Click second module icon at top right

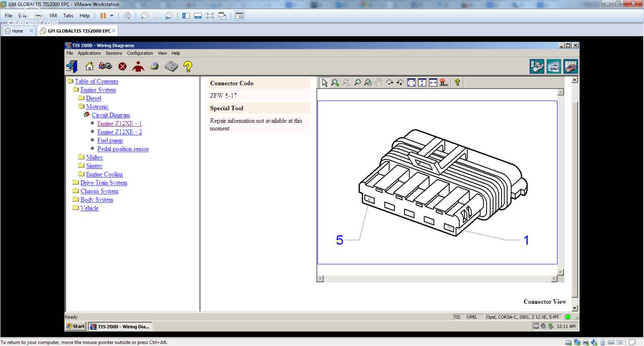554,66
